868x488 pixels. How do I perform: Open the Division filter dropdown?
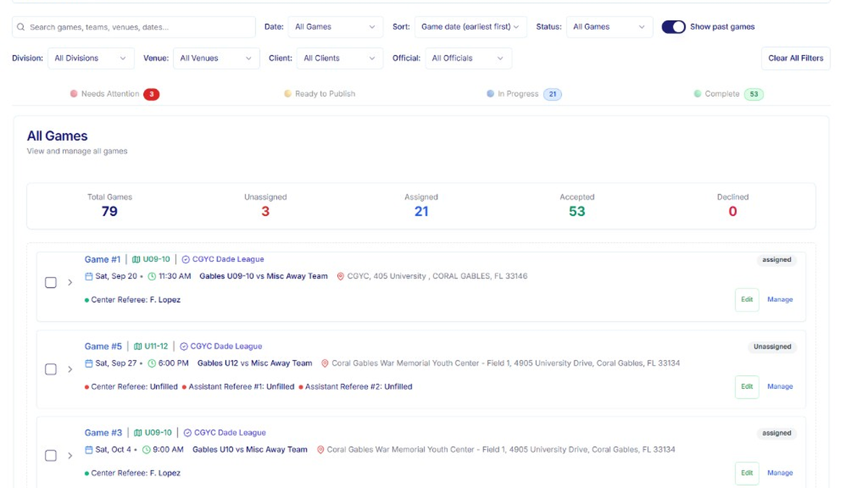[91, 59]
